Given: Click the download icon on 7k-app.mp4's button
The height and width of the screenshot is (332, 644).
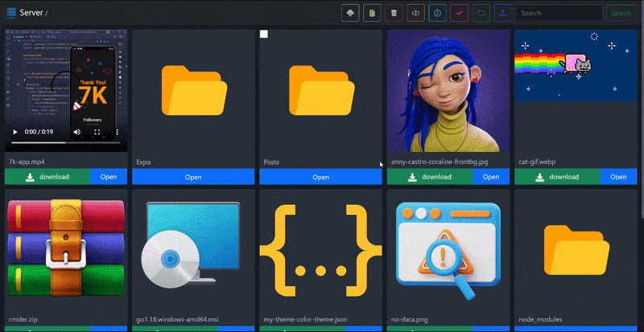Looking at the screenshot, I should click(30, 178).
